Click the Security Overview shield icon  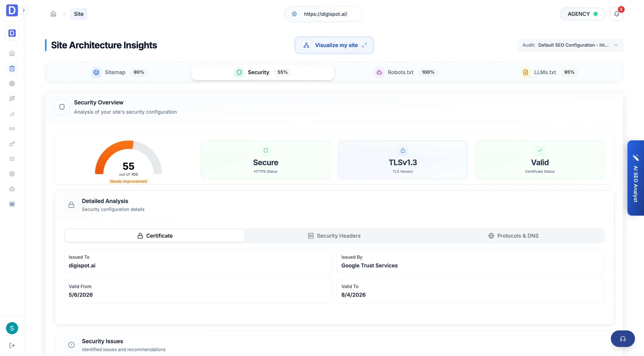point(62,107)
